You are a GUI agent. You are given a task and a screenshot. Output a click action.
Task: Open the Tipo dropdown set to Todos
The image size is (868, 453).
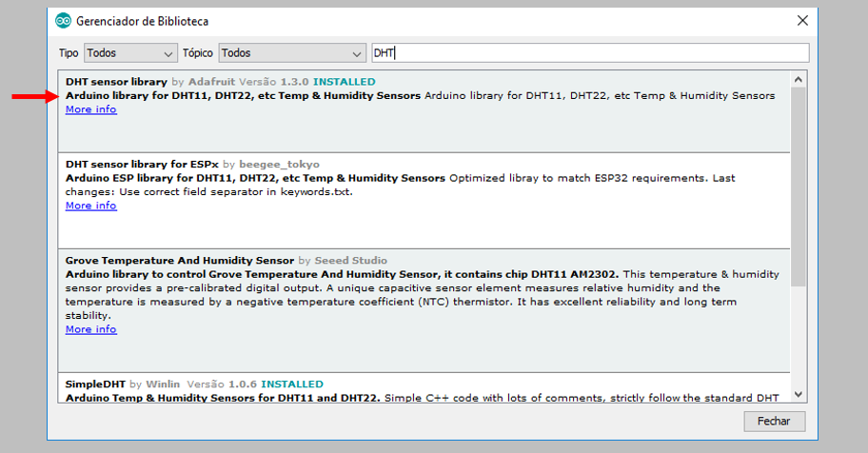click(x=130, y=53)
